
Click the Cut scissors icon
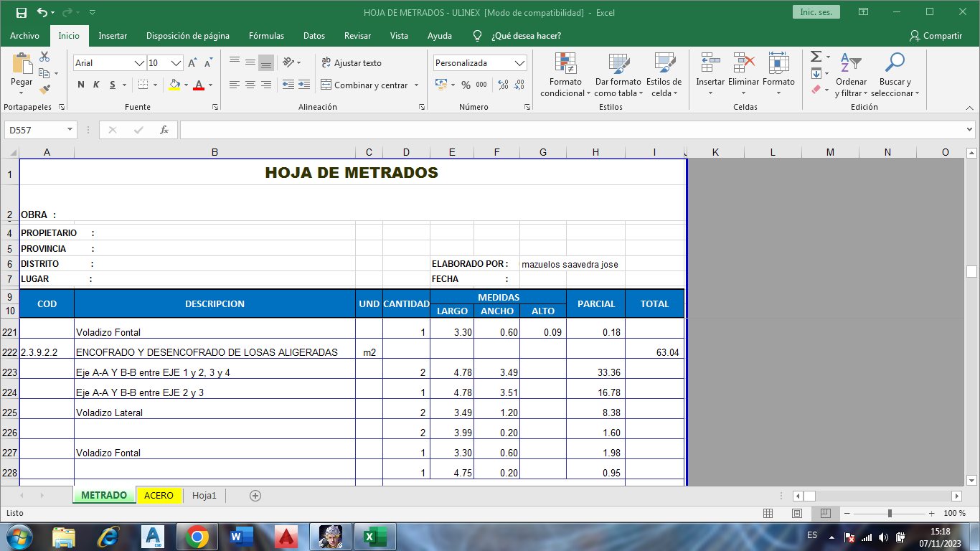coord(44,57)
